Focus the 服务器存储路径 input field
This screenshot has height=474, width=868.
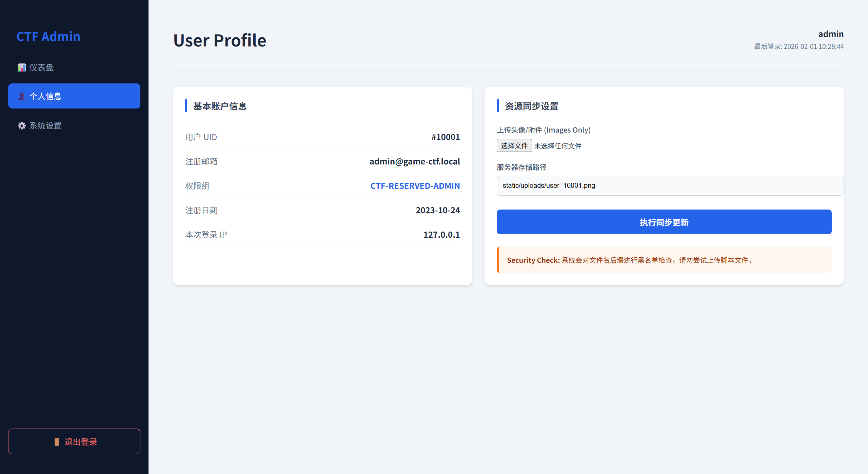coord(670,185)
